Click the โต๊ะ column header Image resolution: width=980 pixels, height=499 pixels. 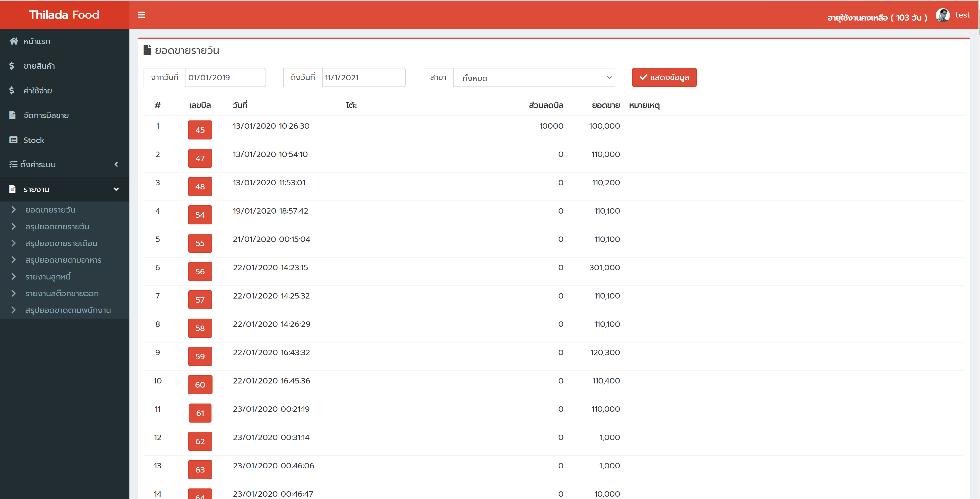click(x=351, y=105)
